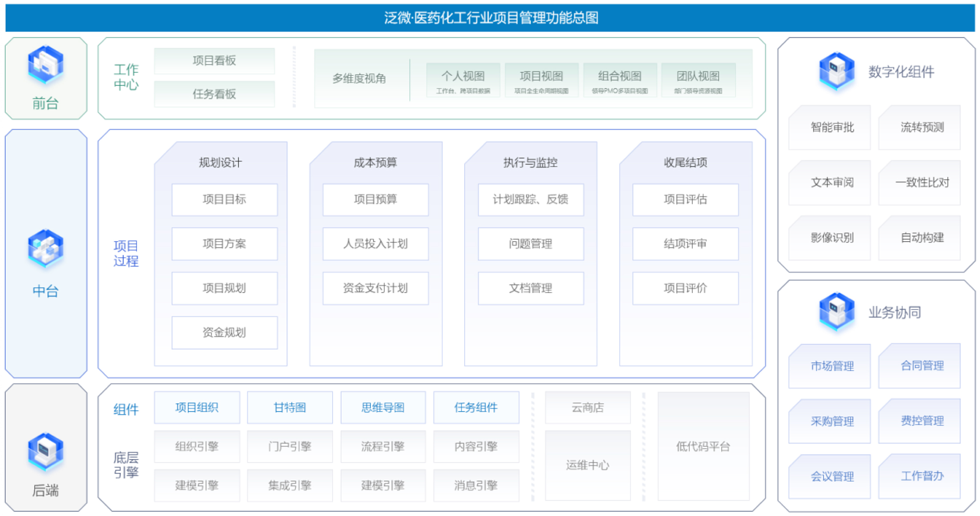Open 智能审批 digital component
The image size is (980, 516).
click(832, 127)
